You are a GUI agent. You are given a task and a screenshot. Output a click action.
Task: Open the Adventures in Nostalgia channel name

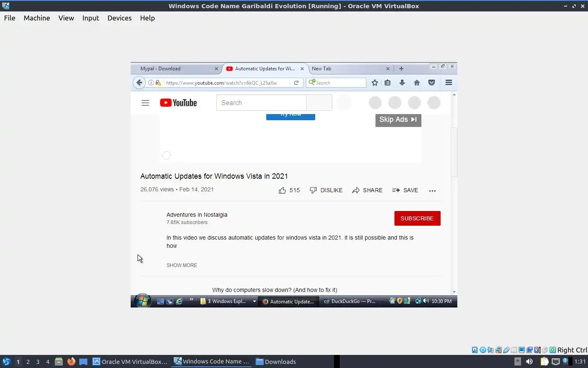click(x=197, y=215)
